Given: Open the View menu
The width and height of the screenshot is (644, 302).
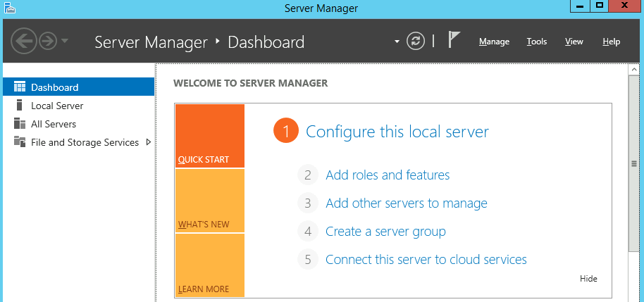Looking at the screenshot, I should pos(574,42).
